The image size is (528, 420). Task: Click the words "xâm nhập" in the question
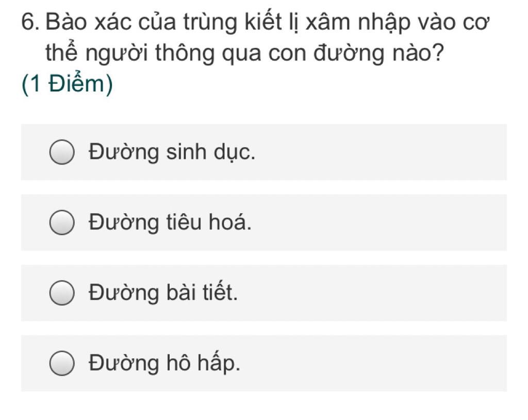tap(358, 23)
